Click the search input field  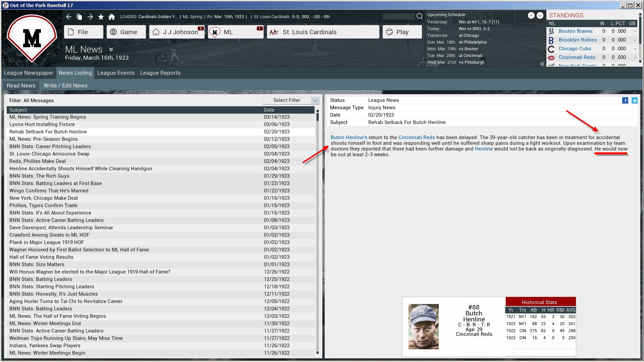pyautogui.click(x=398, y=16)
